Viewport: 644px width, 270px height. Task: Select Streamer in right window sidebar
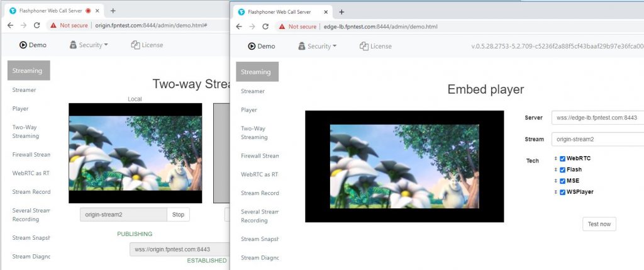[x=253, y=91]
